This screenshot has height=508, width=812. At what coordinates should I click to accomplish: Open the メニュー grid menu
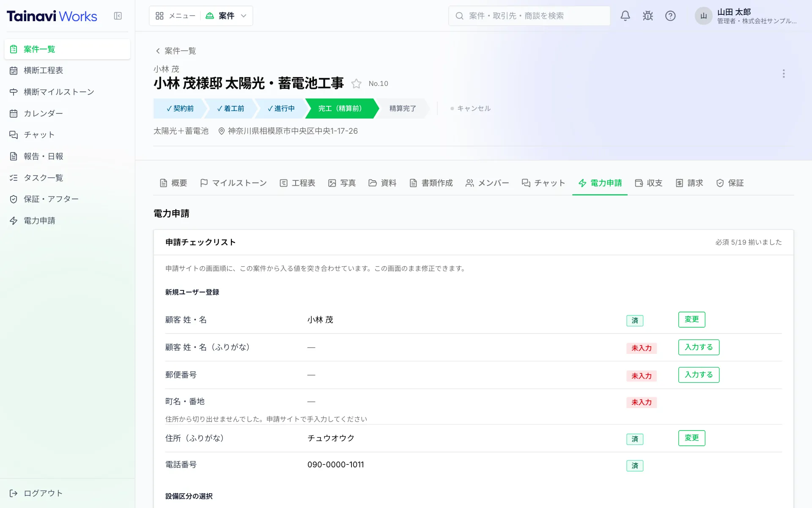click(175, 16)
